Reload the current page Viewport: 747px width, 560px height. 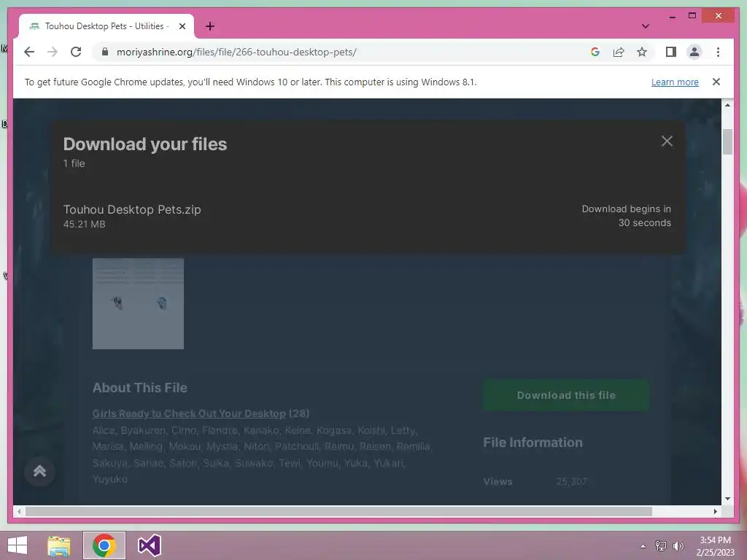[76, 52]
